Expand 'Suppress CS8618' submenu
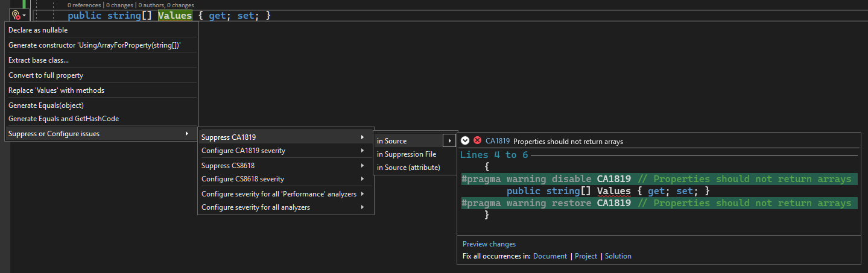868x273 pixels. pyautogui.click(x=286, y=166)
